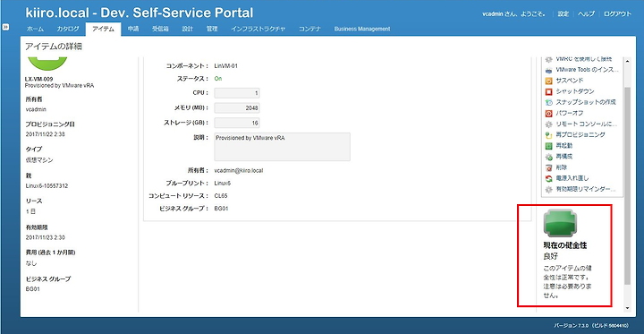Click the ログアウト logout link

(617, 14)
